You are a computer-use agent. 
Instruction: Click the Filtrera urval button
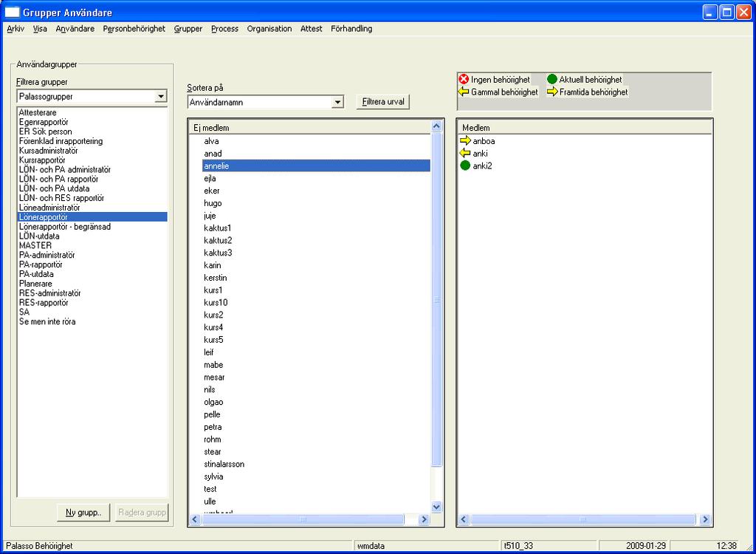tap(383, 103)
